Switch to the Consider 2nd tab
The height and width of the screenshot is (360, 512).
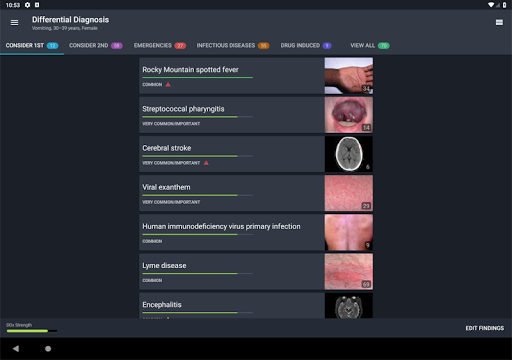click(96, 46)
